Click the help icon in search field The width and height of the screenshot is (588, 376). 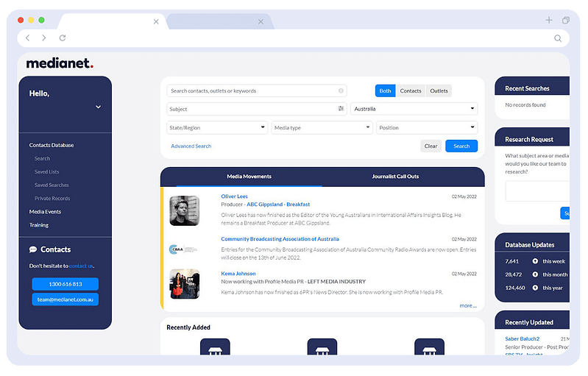341,91
